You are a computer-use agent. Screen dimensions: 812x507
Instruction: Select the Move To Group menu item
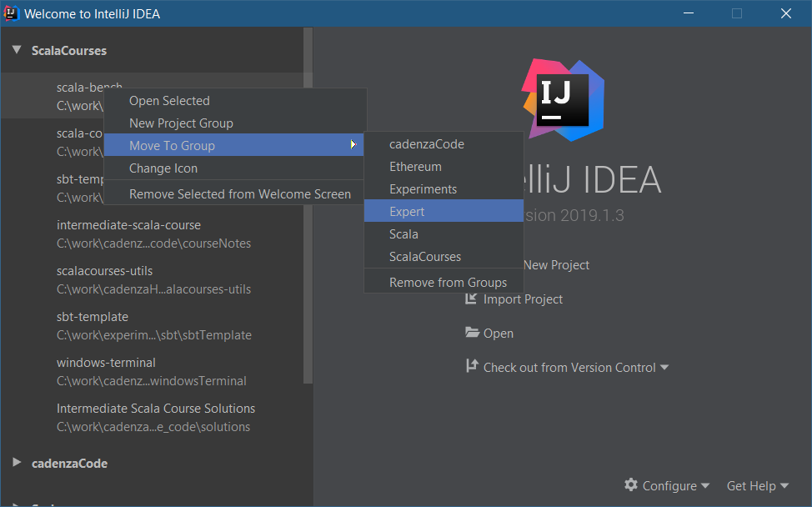(x=235, y=146)
